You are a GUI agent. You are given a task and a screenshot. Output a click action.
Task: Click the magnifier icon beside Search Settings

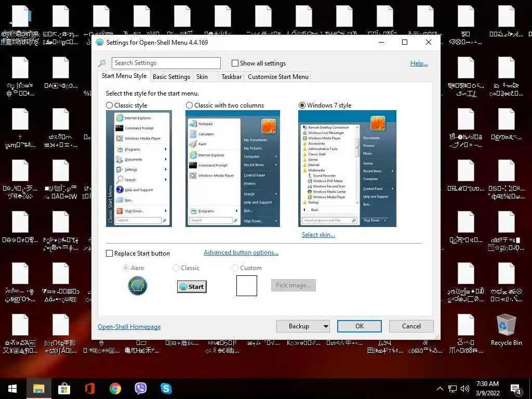(102, 63)
